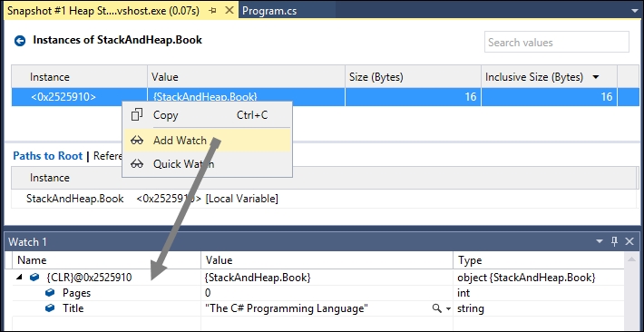
Task: Click the glasses icon beside Add Watch
Action: [x=137, y=141]
